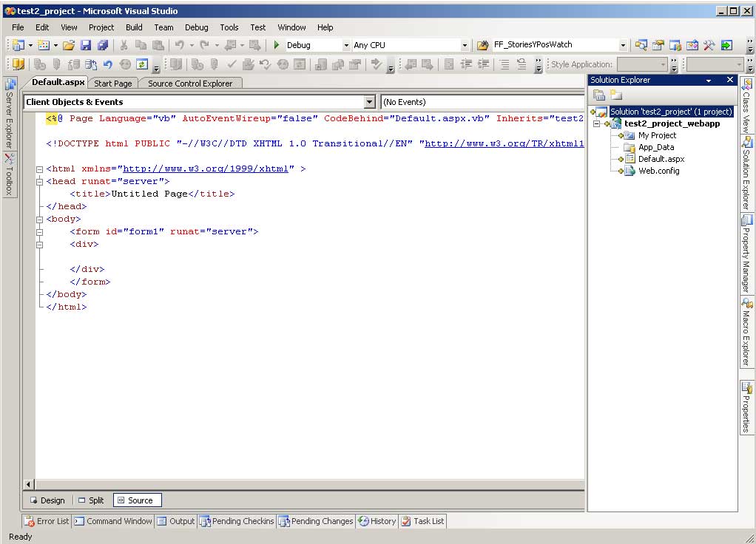Open the Server Explorer side tab
Image resolution: width=756 pixels, height=544 pixels.
10,113
